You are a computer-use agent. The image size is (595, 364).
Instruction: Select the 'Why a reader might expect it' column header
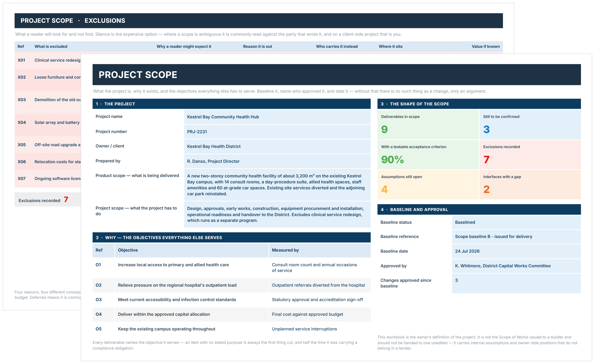click(184, 46)
